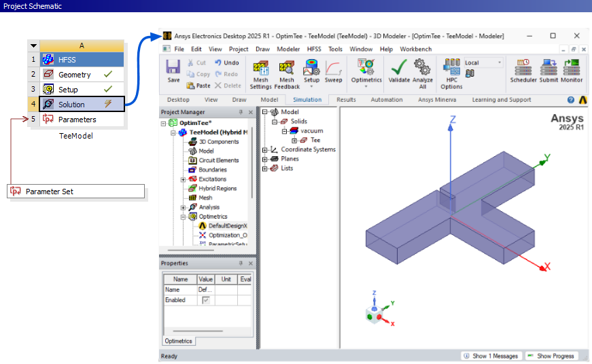This screenshot has width=592, height=364.
Task: Open HPC Options
Action: pyautogui.click(x=451, y=74)
